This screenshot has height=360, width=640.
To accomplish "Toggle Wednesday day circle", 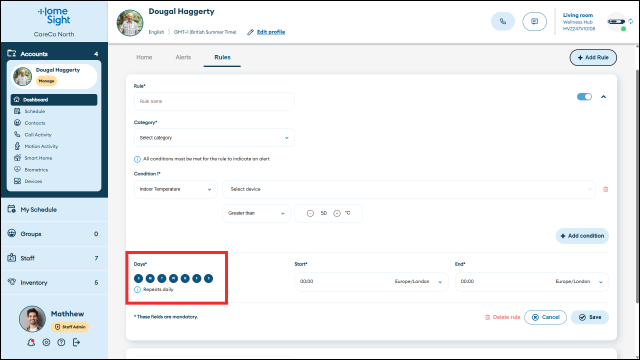I will pos(173,278).
